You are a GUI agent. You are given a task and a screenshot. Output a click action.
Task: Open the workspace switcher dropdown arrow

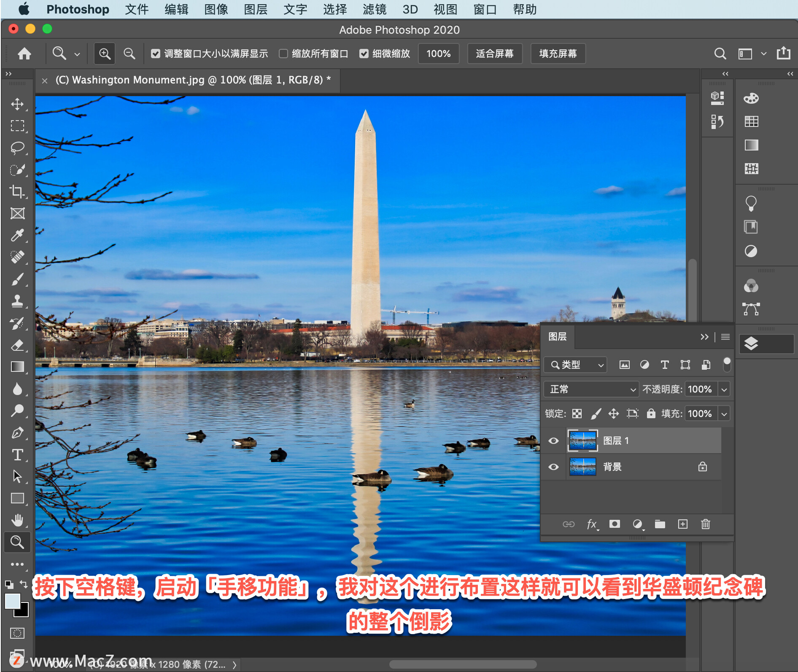763,54
